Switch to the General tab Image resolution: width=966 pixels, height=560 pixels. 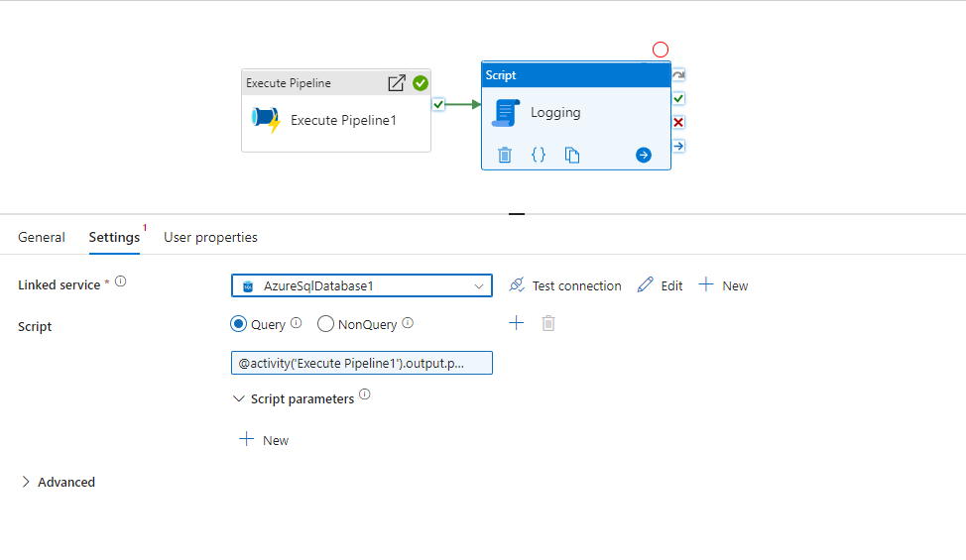pos(42,237)
